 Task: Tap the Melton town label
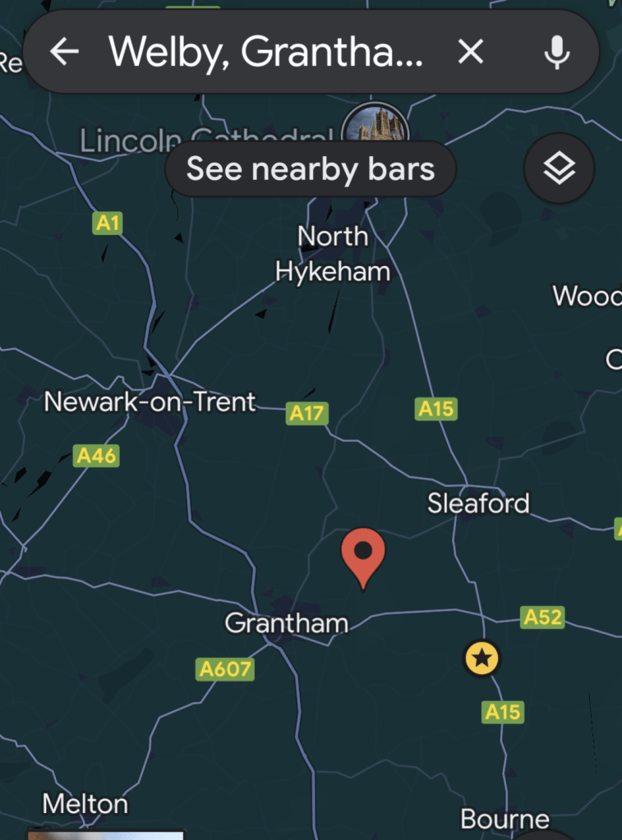pos(85,804)
